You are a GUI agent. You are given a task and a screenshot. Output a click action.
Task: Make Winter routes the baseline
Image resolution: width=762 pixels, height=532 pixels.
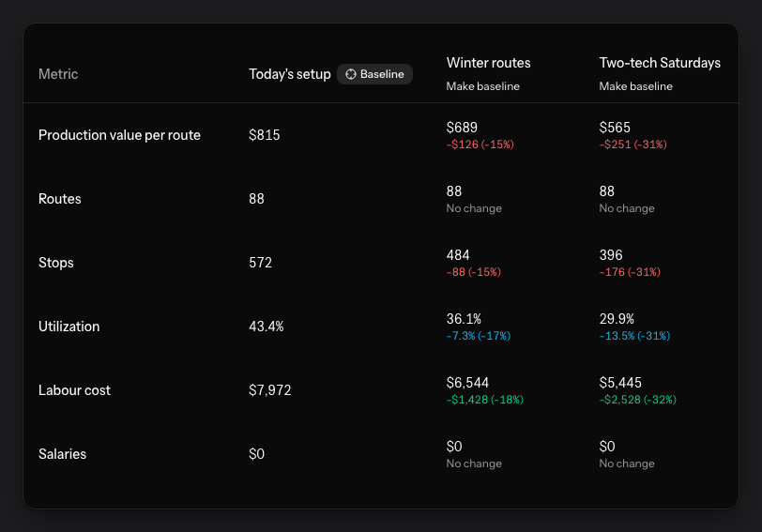(482, 86)
